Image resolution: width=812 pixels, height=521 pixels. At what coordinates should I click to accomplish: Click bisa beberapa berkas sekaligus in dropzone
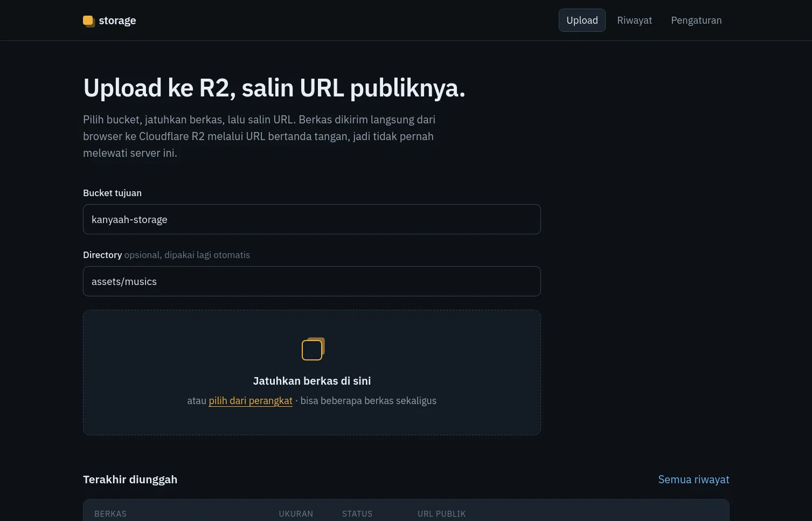tap(369, 401)
